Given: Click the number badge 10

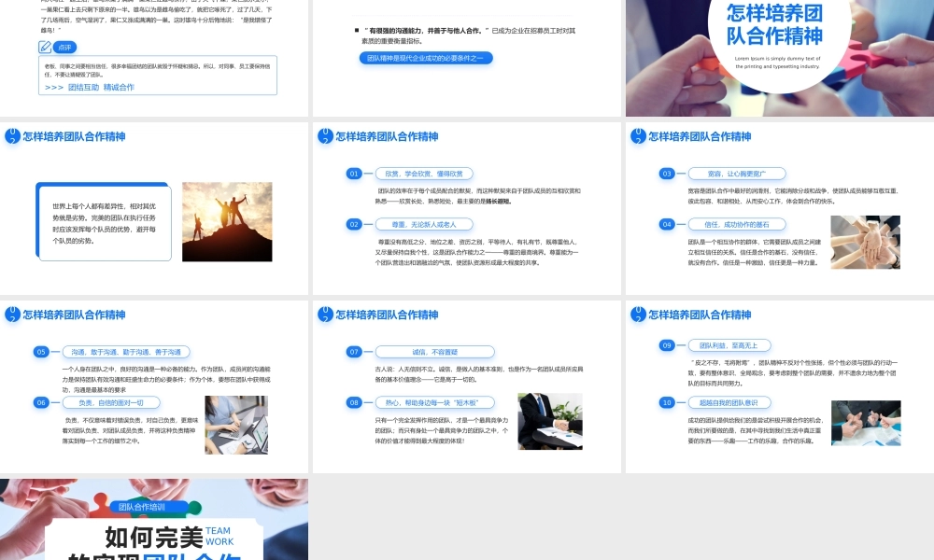Looking at the screenshot, I should 667,402.
